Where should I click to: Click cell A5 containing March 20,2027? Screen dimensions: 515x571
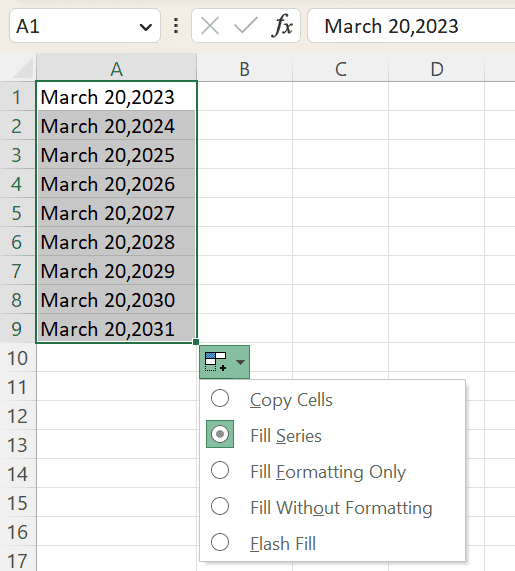coord(117,213)
